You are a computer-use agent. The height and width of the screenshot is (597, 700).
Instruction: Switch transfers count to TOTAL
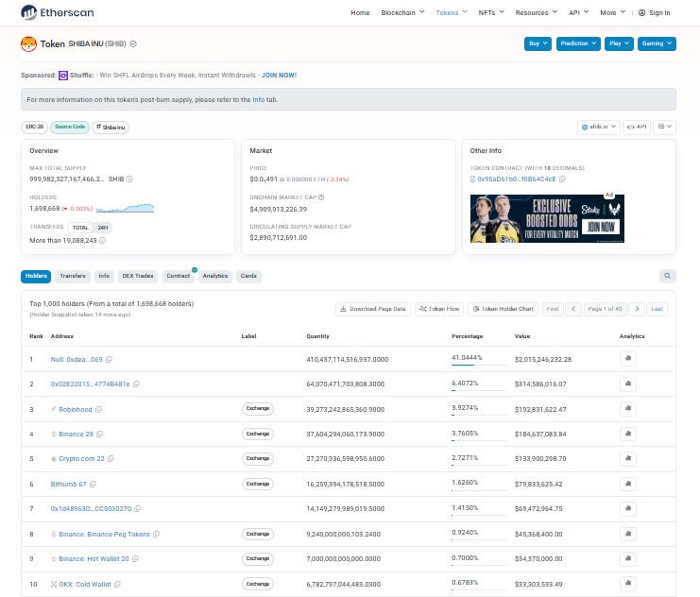pyautogui.click(x=80, y=228)
